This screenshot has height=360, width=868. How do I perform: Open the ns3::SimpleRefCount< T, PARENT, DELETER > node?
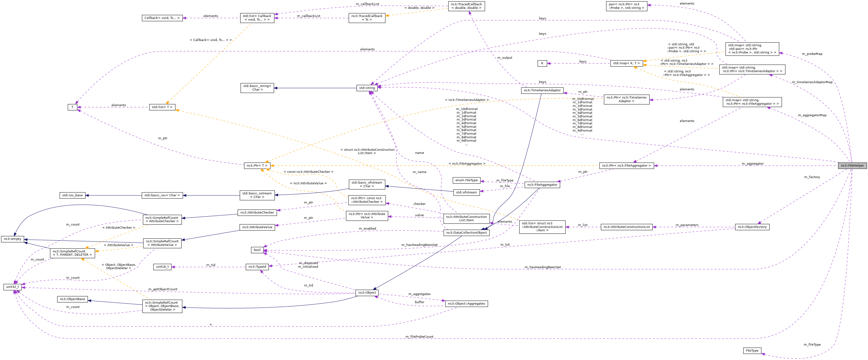point(72,253)
